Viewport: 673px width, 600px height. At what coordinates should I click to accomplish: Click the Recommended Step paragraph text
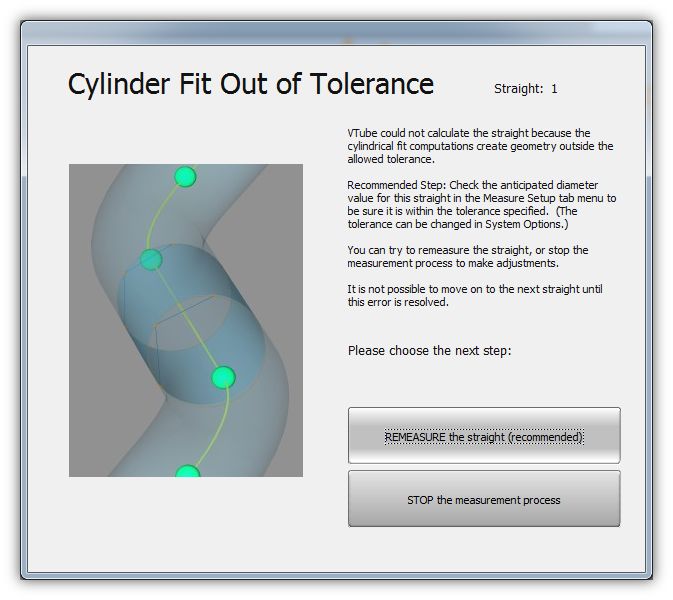[481, 204]
